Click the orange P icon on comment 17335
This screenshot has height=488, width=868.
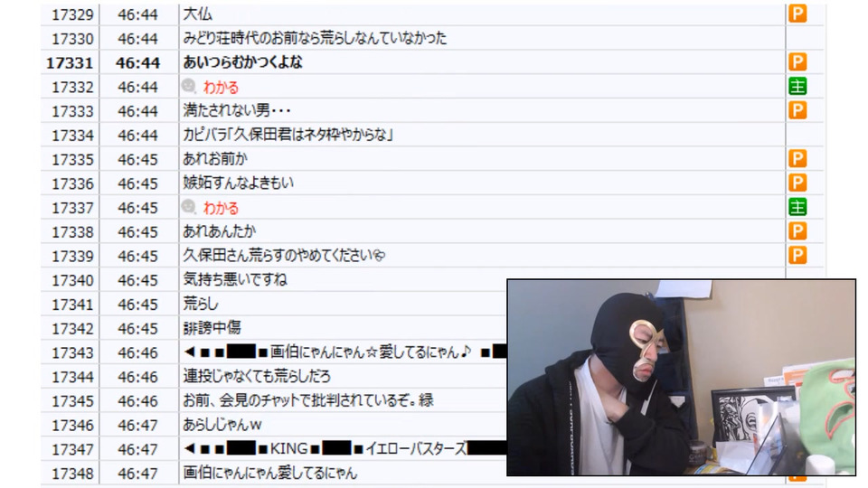tap(797, 159)
